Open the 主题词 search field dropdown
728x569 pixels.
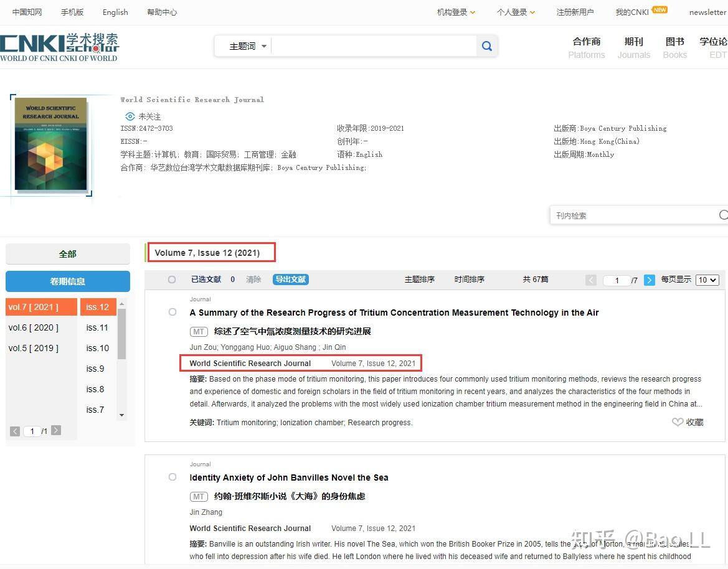point(247,46)
